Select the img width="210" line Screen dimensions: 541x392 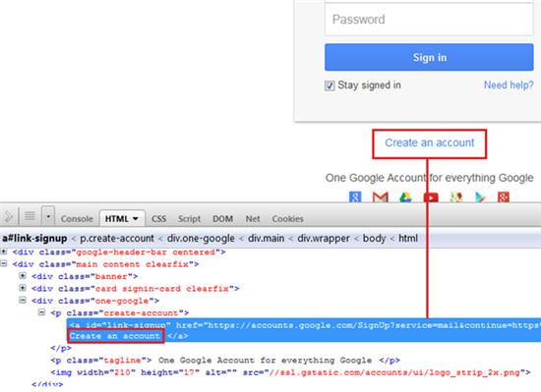tap(290, 372)
